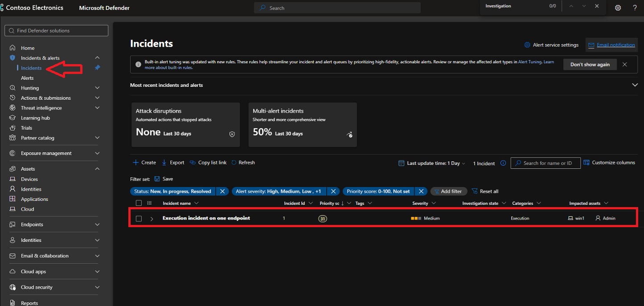Click the top Search box
Screen dimensions: 644x306
pos(337,8)
